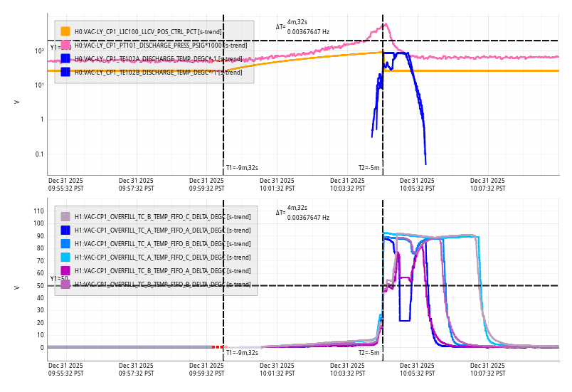
Task: Click the cyan TC_A_TEMP_FIFO_C legend swatch
Action: point(65,257)
